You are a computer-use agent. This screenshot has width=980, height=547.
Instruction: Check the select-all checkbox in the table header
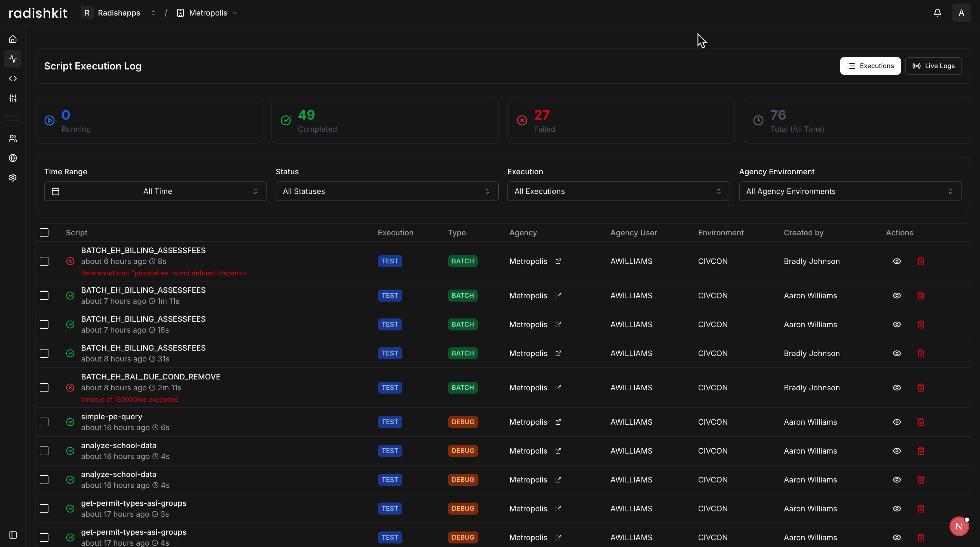44,233
